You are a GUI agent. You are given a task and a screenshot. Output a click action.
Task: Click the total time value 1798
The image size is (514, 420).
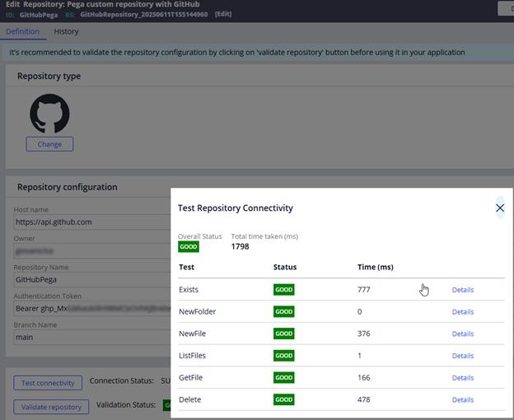(x=240, y=247)
